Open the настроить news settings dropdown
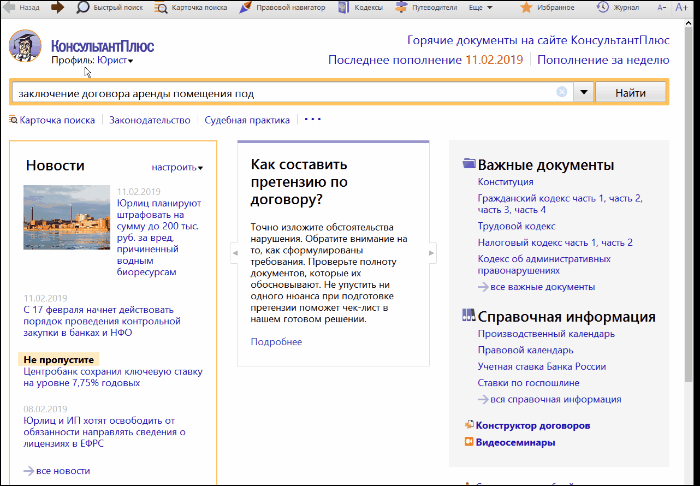The height and width of the screenshot is (486, 700). 177,167
